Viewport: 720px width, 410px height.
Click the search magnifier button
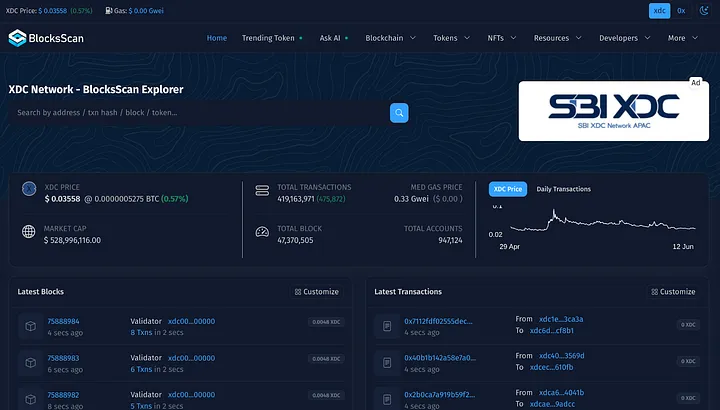[x=399, y=112]
